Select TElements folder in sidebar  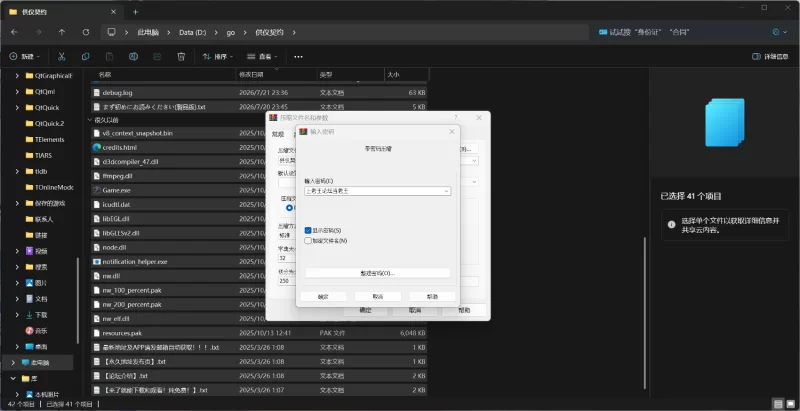45,139
